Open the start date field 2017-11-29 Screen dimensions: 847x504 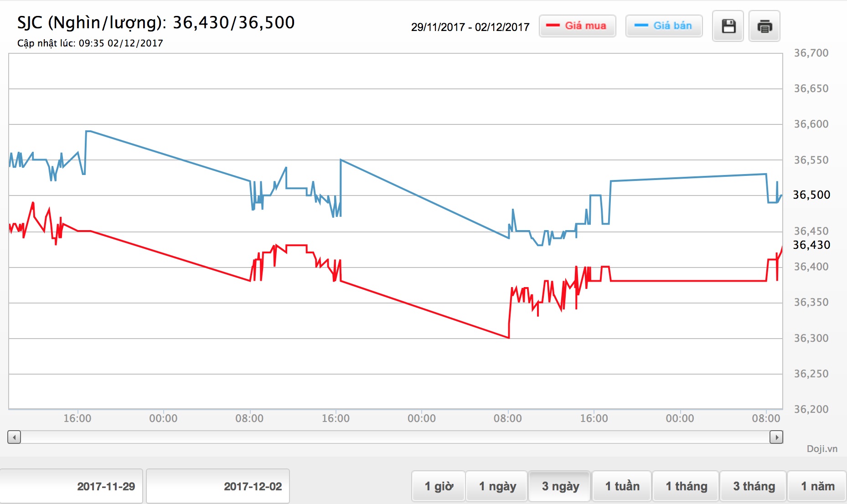[x=71, y=486]
